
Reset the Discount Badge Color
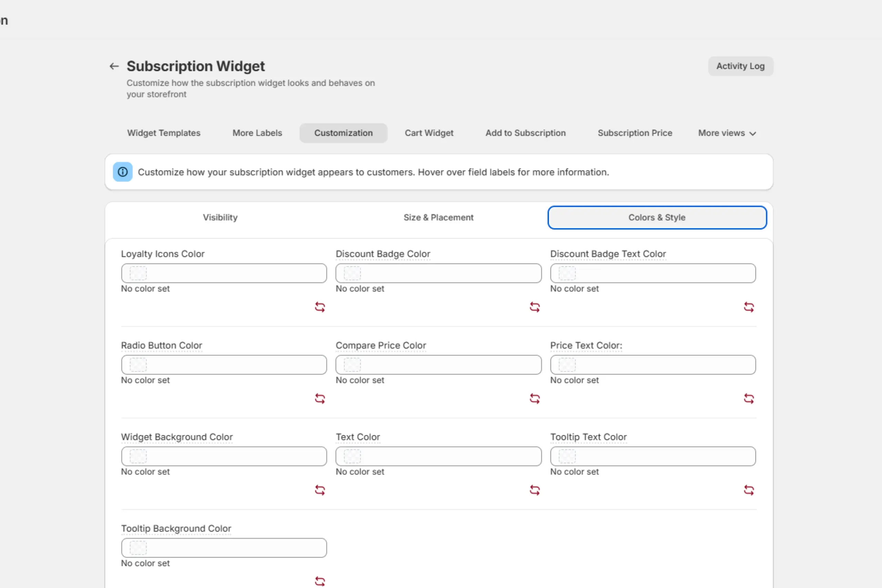535,307
